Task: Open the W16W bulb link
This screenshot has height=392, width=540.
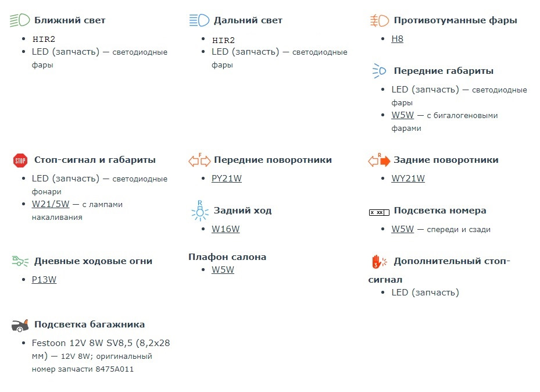Action: click(x=226, y=229)
